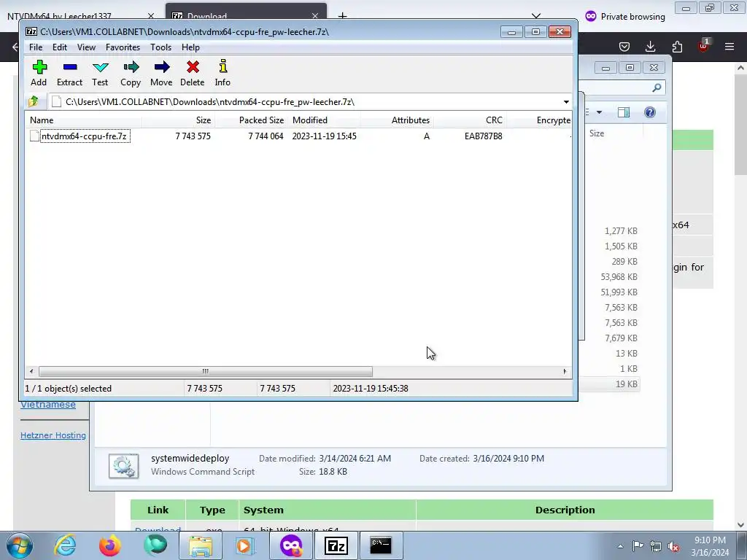Click the modified date 2023-11-19 15:45
Image resolution: width=747 pixels, height=560 pixels.
(x=325, y=136)
